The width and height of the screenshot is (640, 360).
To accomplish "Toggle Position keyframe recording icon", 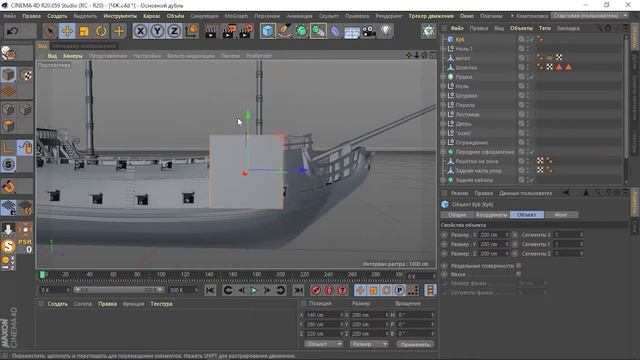I will click(360, 290).
